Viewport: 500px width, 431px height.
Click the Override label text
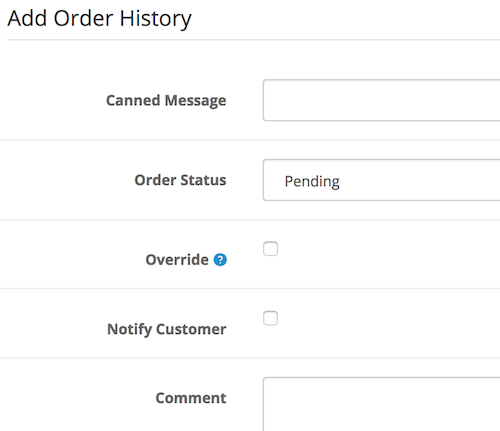click(x=177, y=260)
